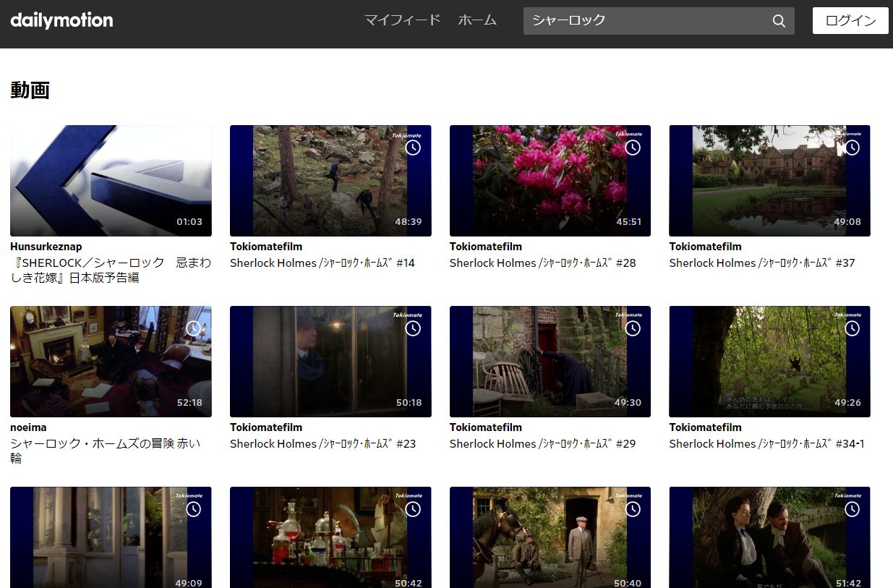Play the 50:40 horse and doorway thumbnail
This screenshot has height=588, width=893.
pyautogui.click(x=550, y=537)
